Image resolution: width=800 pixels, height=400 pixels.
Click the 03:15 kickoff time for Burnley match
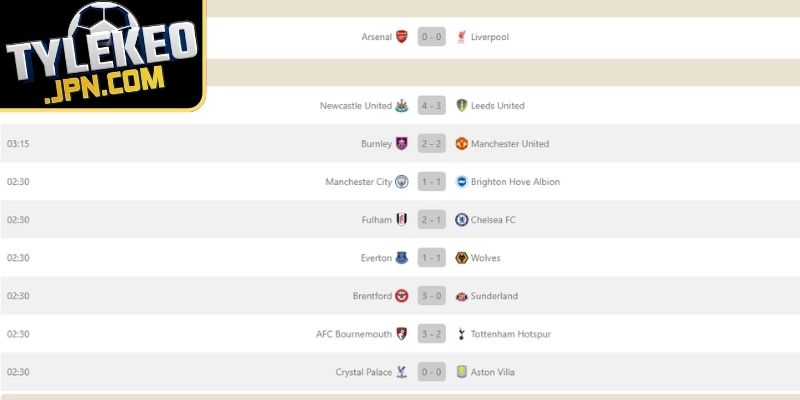[18, 143]
